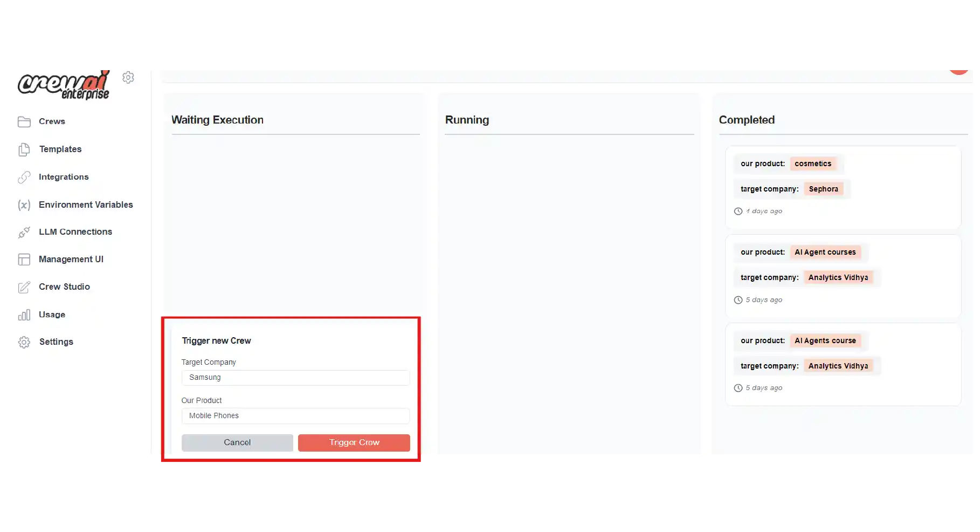
Task: Click the Settings gear icon in sidebar
Action: click(x=24, y=342)
